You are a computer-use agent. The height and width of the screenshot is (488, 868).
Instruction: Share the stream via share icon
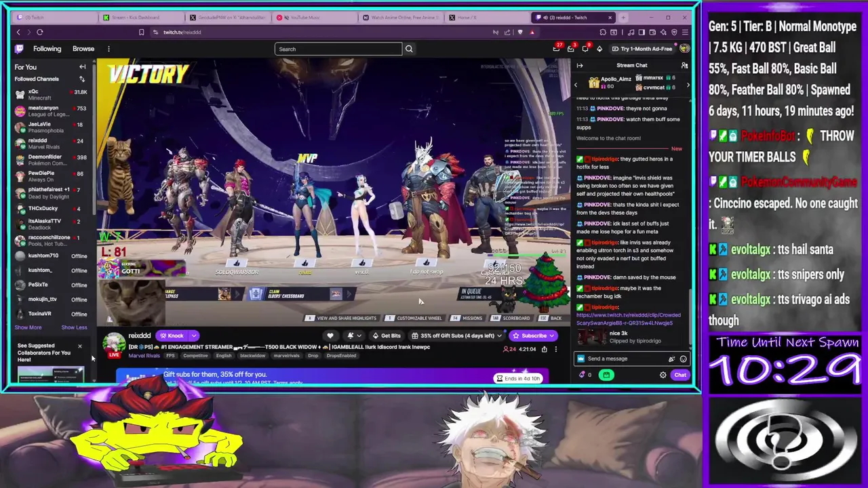click(544, 349)
